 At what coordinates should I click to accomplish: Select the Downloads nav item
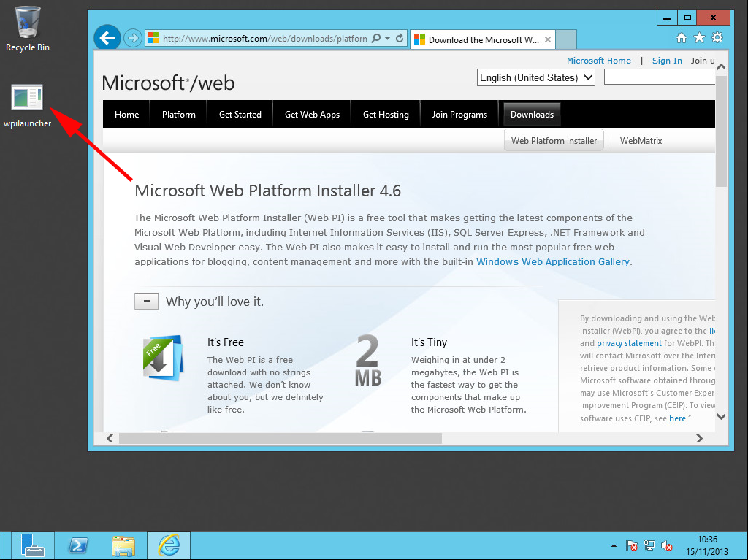click(532, 115)
